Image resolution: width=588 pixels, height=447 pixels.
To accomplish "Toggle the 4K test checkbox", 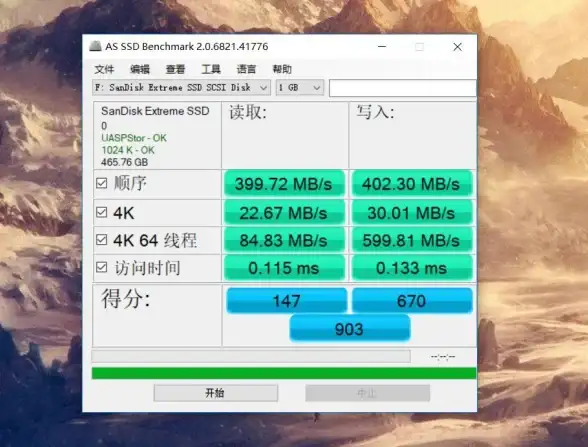I will pyautogui.click(x=102, y=212).
